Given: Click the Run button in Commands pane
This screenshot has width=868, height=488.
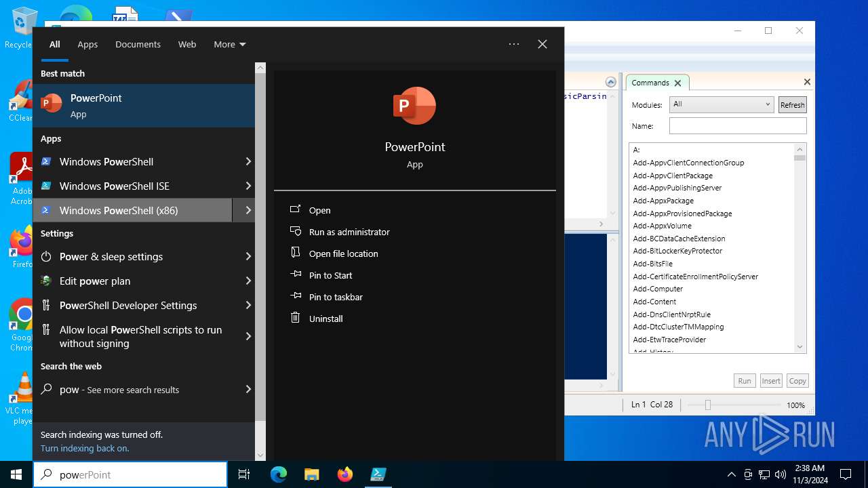Looking at the screenshot, I should pos(745,381).
